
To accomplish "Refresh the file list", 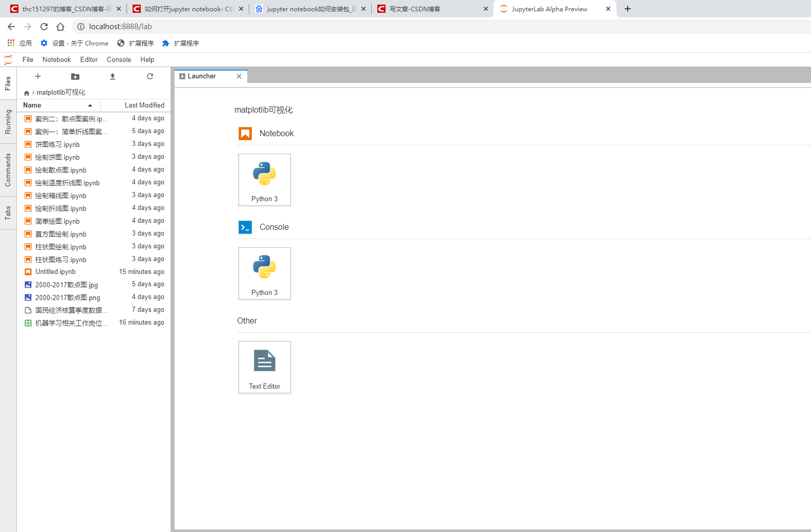I will click(150, 76).
